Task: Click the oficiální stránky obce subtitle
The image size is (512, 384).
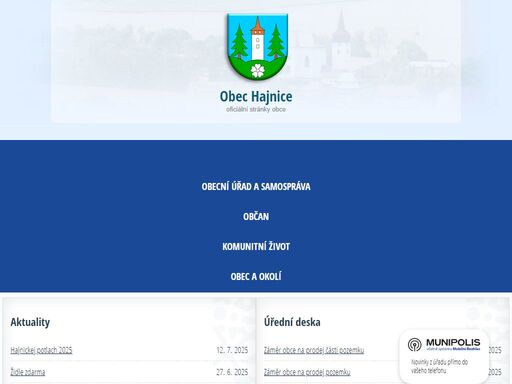Action: (x=256, y=109)
